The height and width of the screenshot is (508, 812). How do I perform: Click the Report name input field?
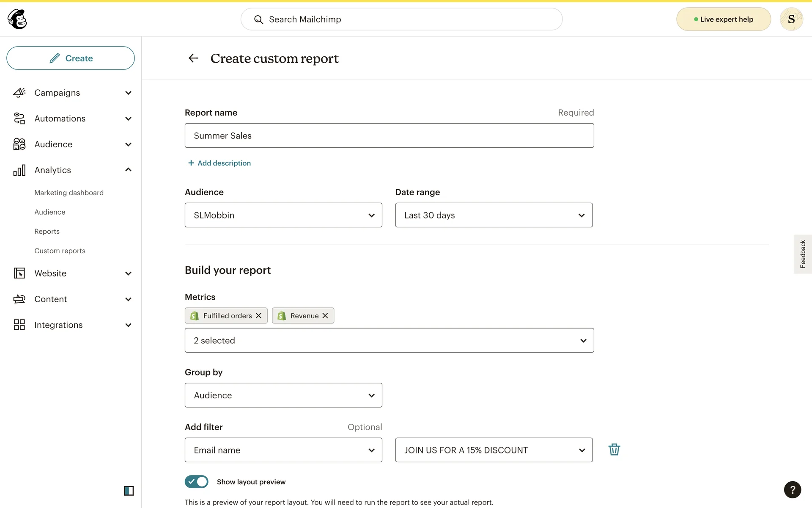pyautogui.click(x=389, y=135)
